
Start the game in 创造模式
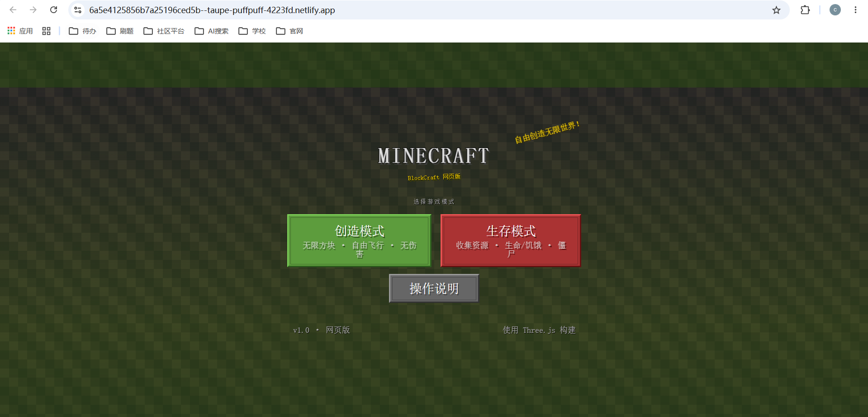coord(359,240)
